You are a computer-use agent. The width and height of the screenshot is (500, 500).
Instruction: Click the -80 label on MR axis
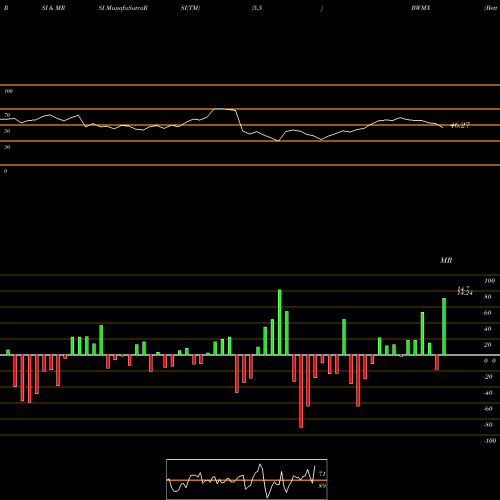point(488,425)
